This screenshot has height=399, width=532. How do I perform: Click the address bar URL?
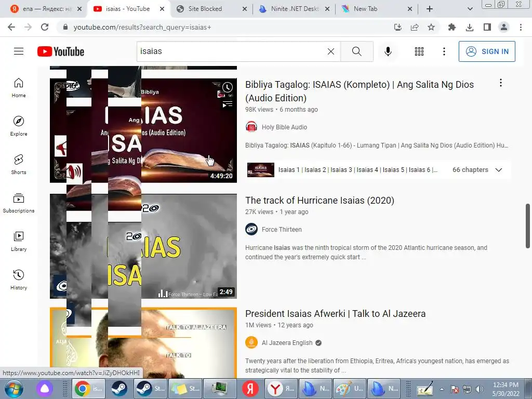click(142, 27)
